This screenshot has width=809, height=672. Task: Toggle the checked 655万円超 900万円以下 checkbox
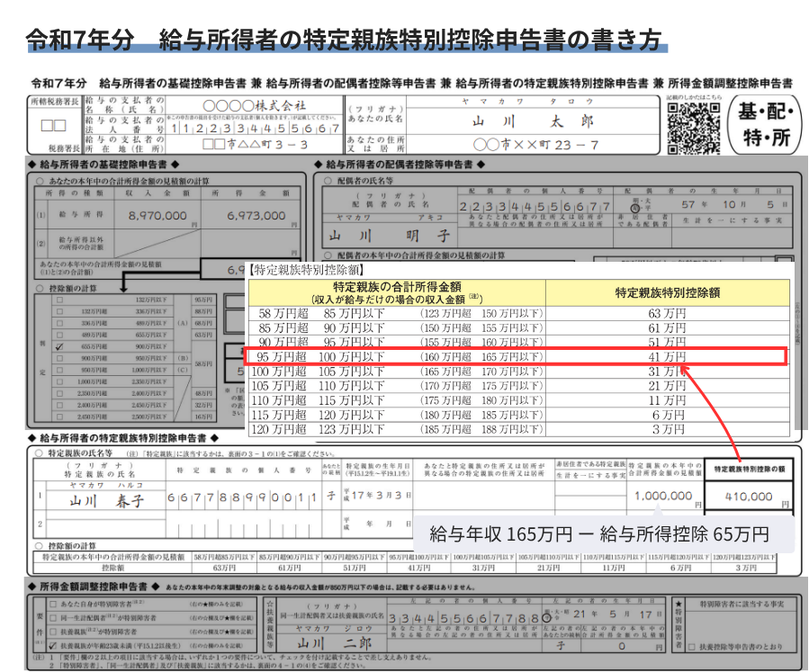(x=58, y=345)
